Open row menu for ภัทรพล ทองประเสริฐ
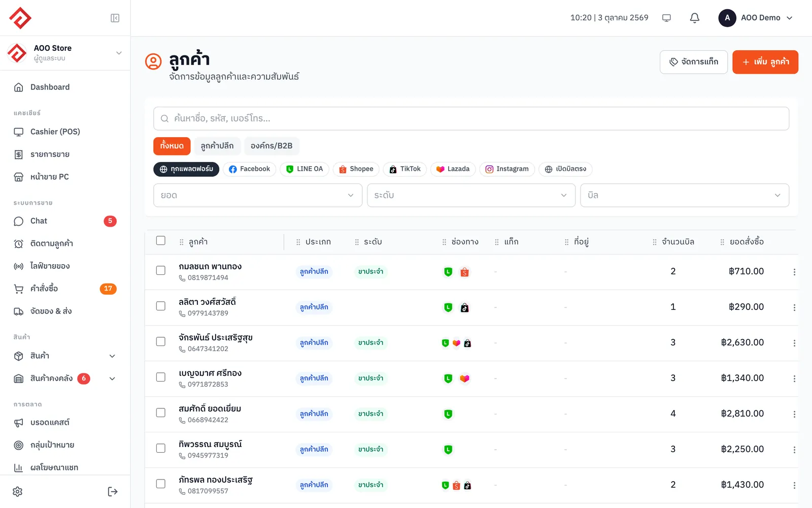 794,486
